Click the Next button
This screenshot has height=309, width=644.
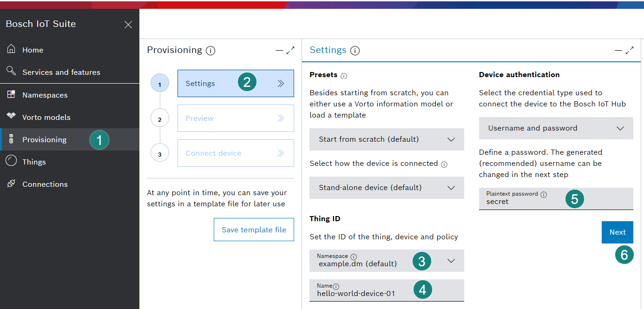coord(618,232)
